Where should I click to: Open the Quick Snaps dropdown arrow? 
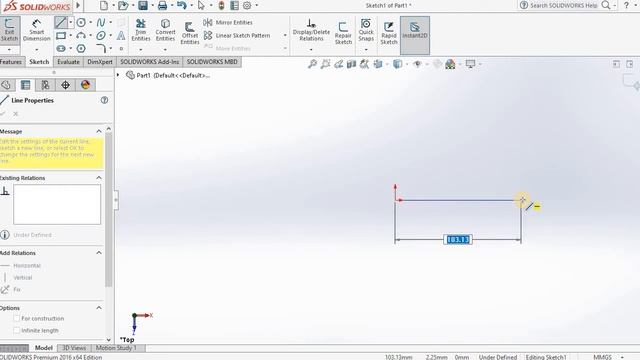point(366,49)
